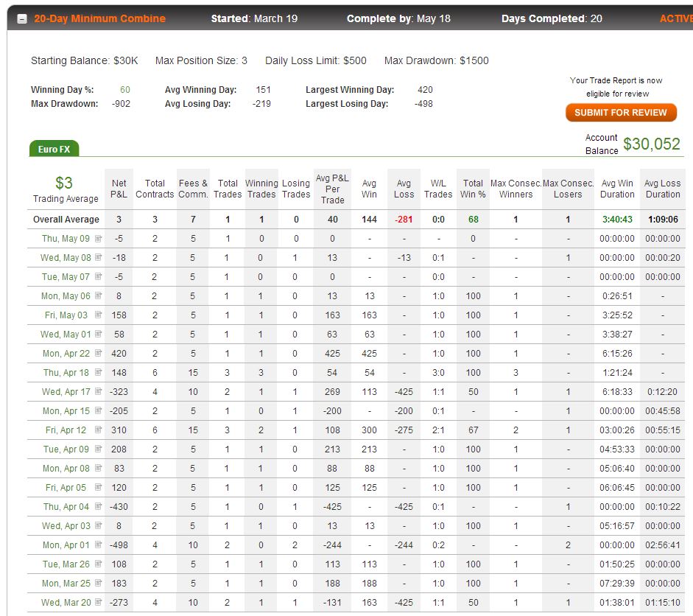Click the 02:56:41 loss duration for Apr 01
Screen dimensions: 693x616
pos(663,545)
